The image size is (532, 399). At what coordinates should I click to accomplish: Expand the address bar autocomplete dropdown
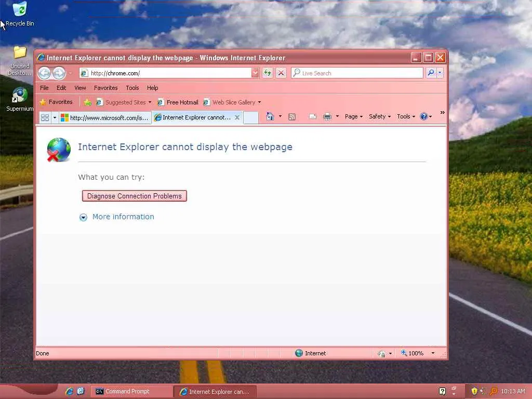click(x=255, y=73)
